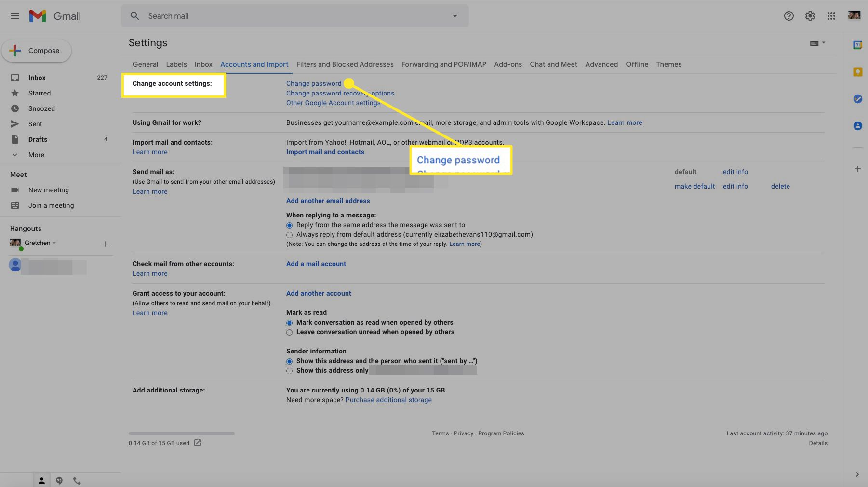Switch to the Themes tab
This screenshot has width=868, height=487.
point(668,64)
